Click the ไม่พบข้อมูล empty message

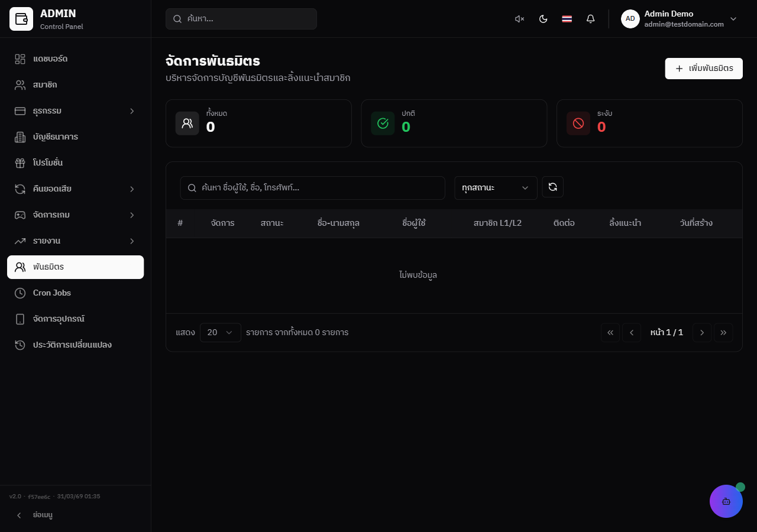click(418, 275)
